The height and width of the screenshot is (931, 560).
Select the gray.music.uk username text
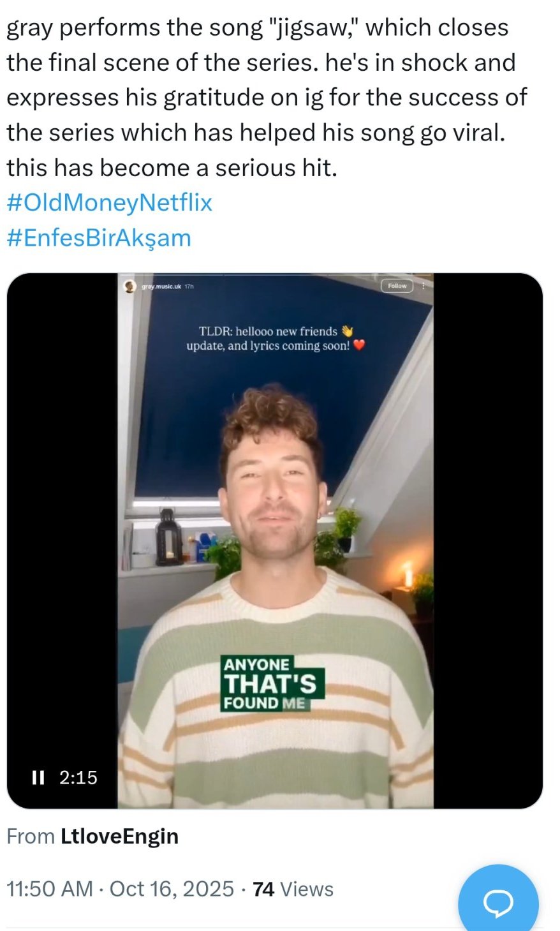point(161,287)
